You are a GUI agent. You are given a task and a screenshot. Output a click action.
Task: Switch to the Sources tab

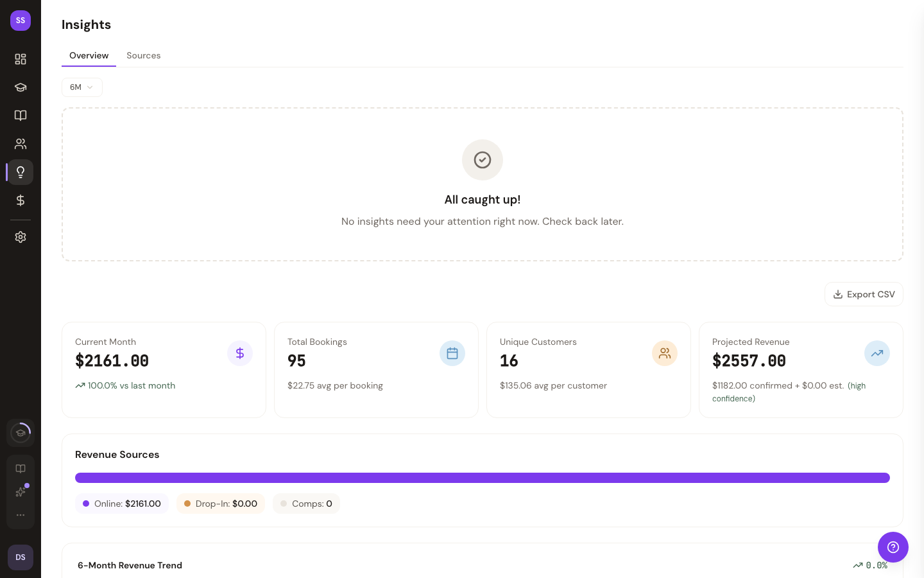[143, 55]
